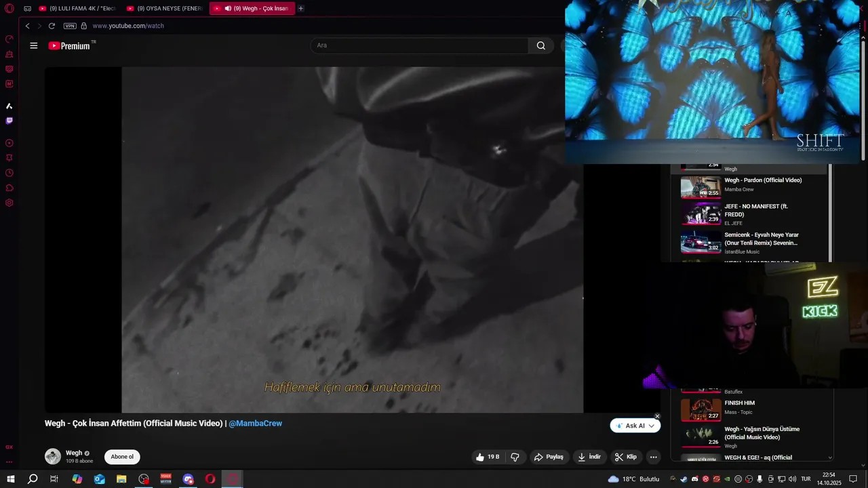Open the Aria AI icon in Opera sidebar

click(x=9, y=106)
